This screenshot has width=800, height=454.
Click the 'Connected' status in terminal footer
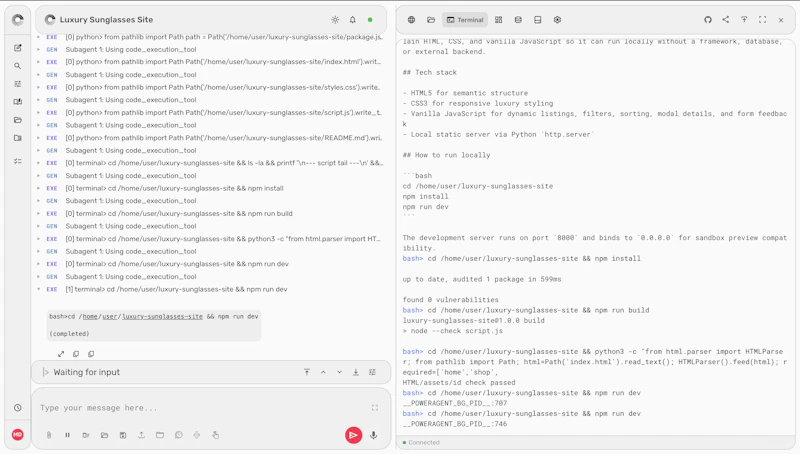click(423, 442)
